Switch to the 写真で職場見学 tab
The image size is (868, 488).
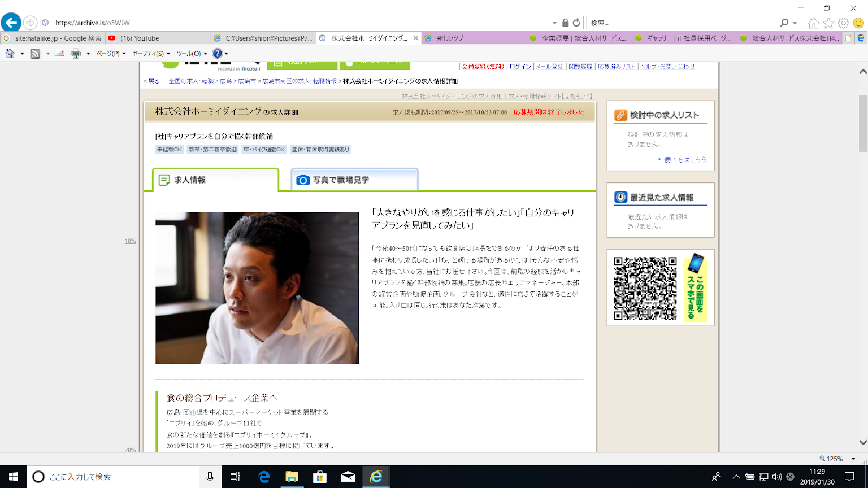pos(354,180)
